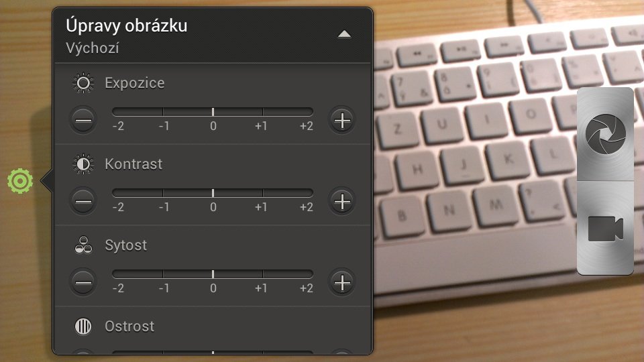Click the Ostrost label
644x362 pixels.
point(129,326)
